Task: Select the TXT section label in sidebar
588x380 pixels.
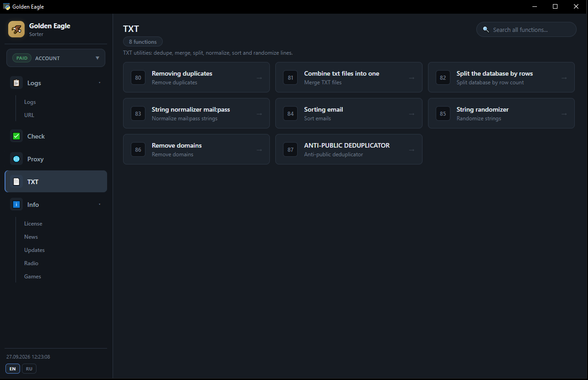Action: (33, 182)
